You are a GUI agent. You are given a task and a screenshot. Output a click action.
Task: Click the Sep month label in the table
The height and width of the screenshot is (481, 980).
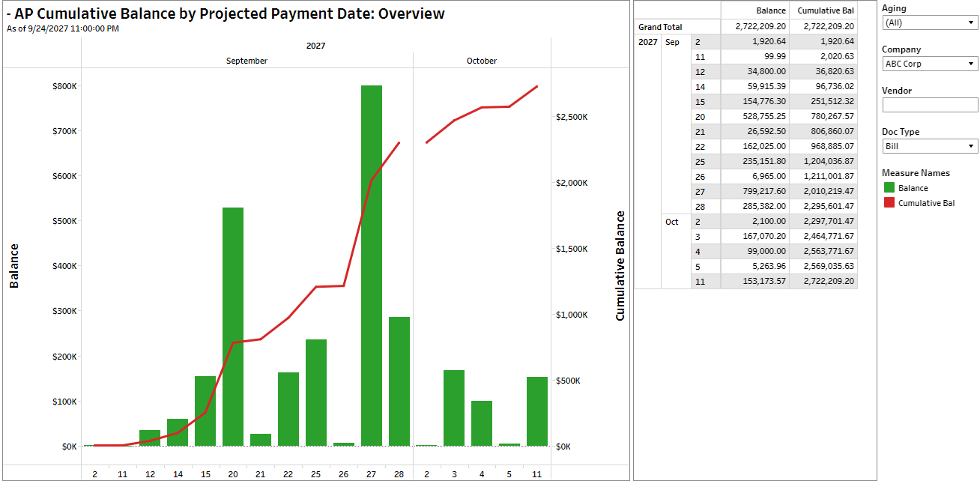pos(672,42)
